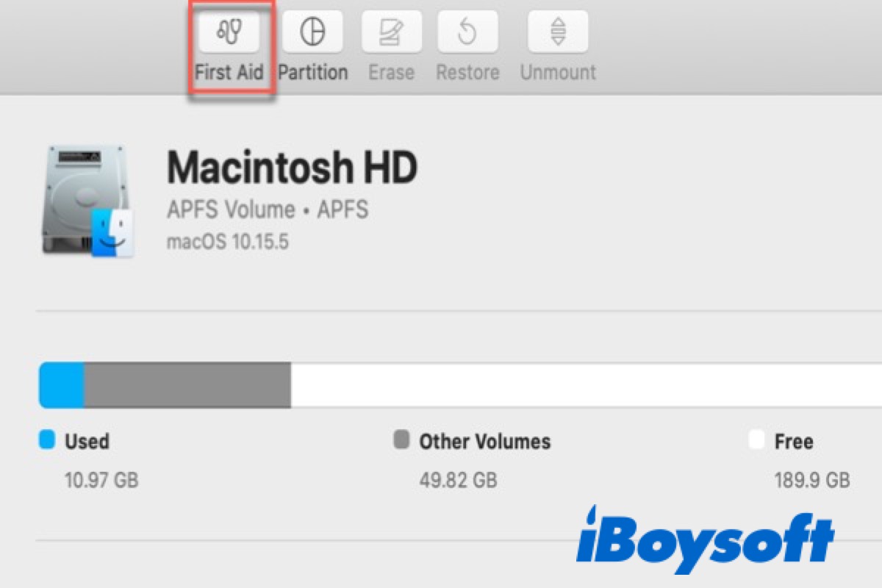The width and height of the screenshot is (882, 588).
Task: Click the Erase label text
Action: coord(391,72)
